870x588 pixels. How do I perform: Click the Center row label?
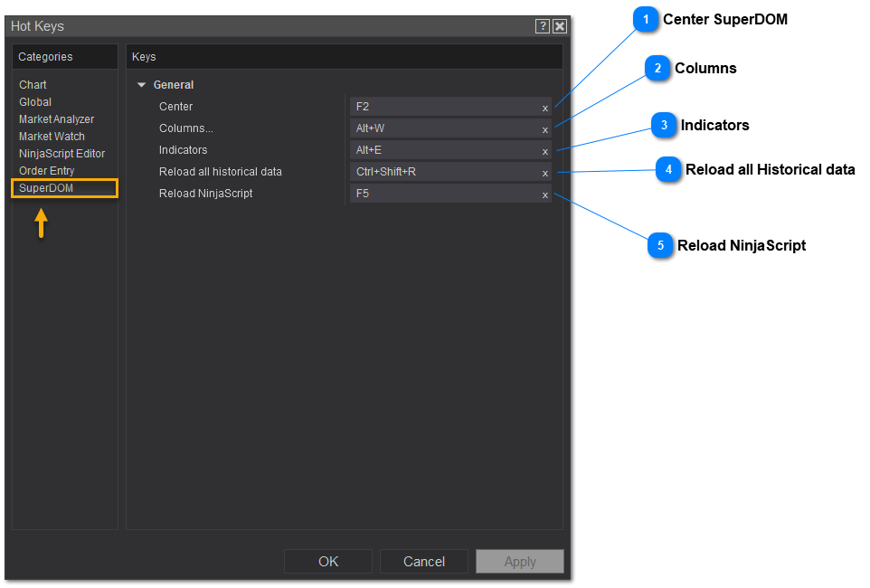click(x=175, y=107)
